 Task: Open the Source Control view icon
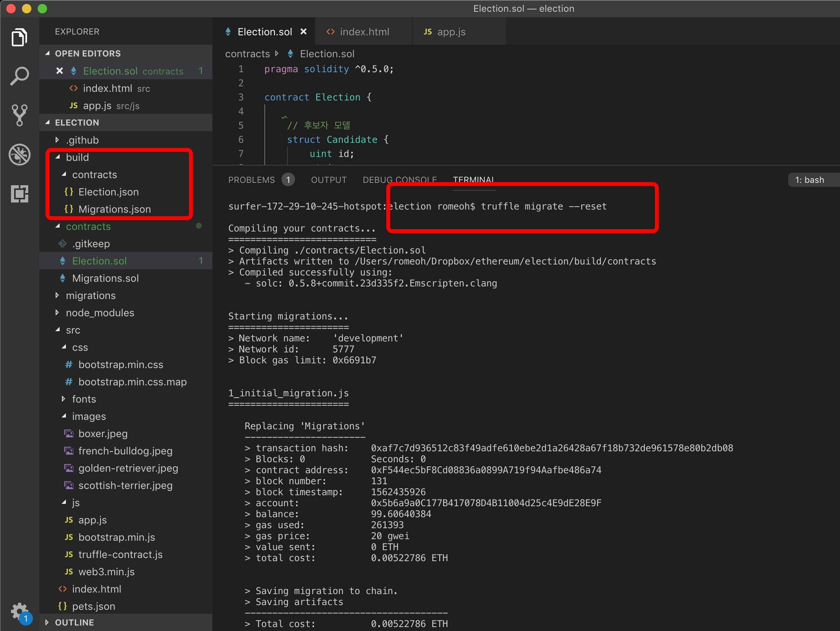tap(19, 115)
